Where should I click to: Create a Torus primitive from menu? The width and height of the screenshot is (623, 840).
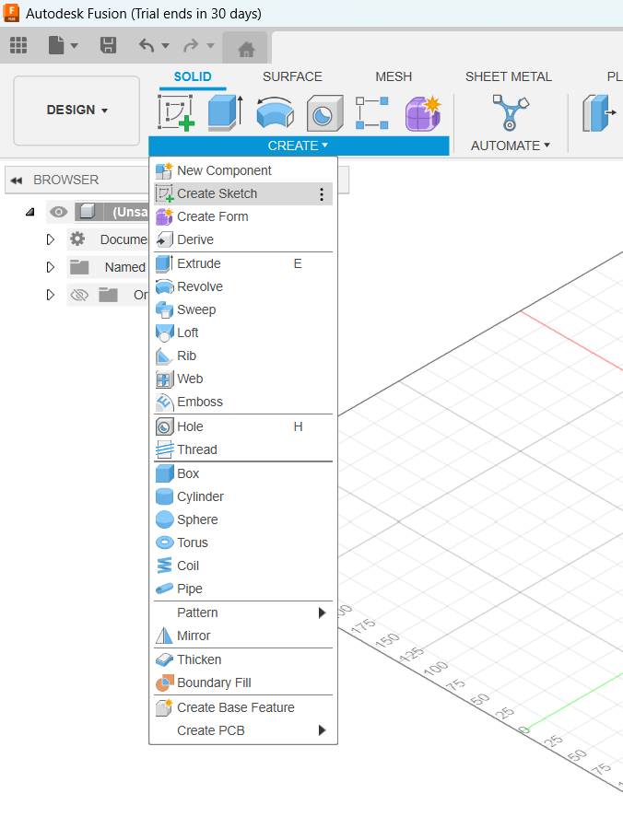243,542
